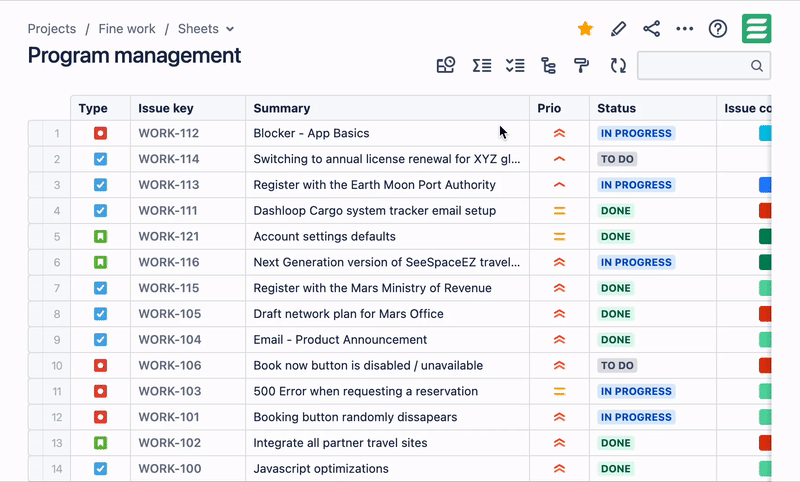Viewport: 800px width, 482px height.
Task: Click 'Booking button randomly dissapears' summary
Action: pos(355,417)
